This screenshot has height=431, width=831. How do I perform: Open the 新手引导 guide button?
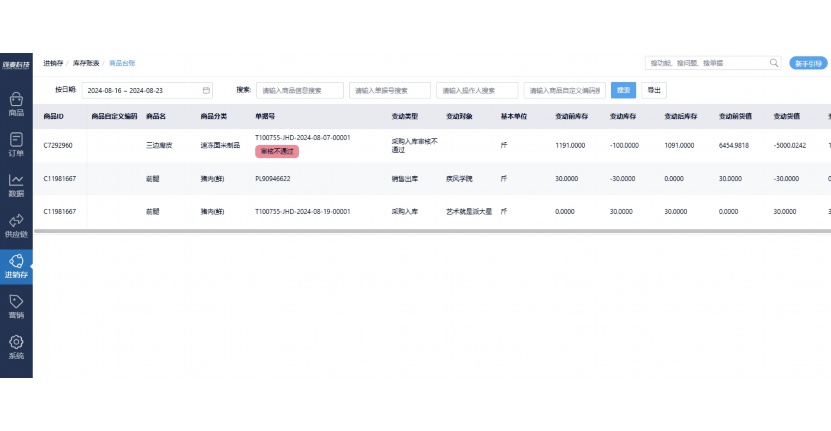pos(808,63)
